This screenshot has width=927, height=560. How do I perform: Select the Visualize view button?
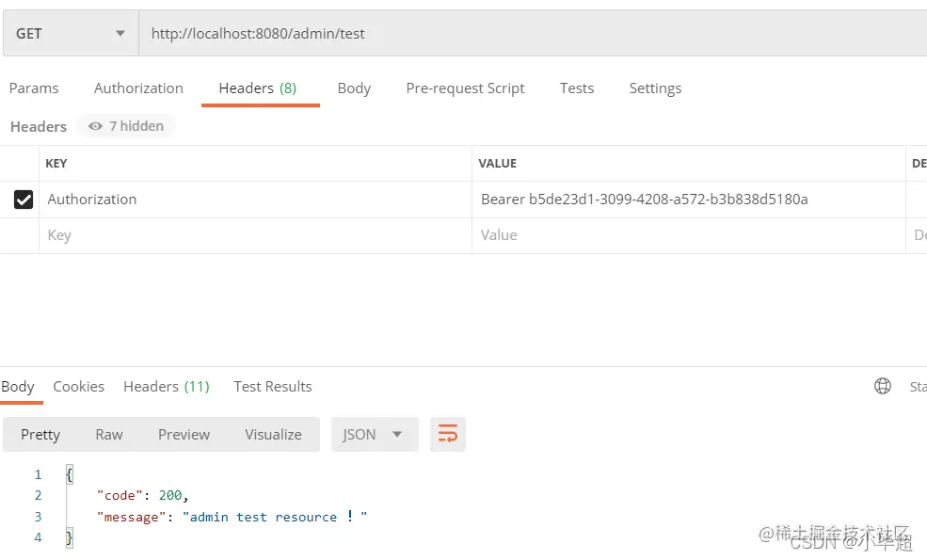click(x=273, y=435)
